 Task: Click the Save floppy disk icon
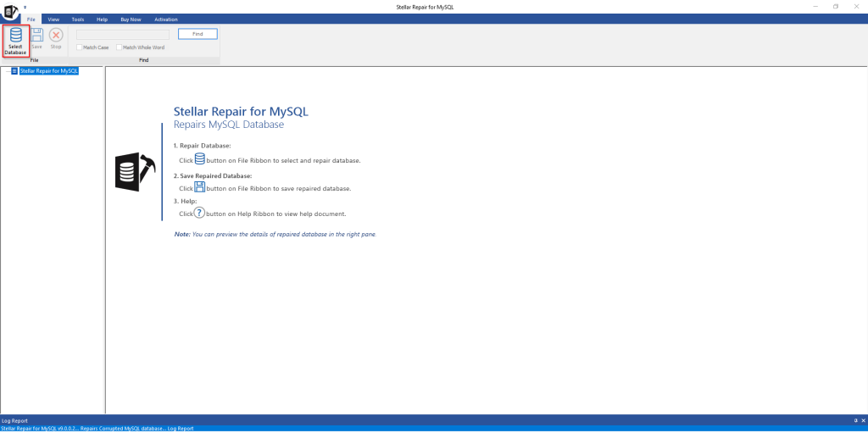tap(36, 35)
